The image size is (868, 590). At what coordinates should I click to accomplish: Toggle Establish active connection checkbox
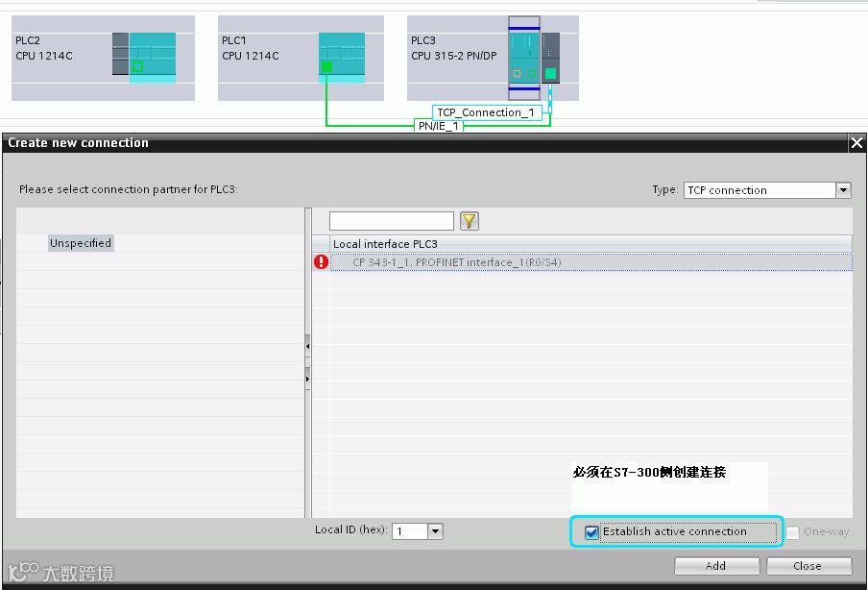point(591,532)
